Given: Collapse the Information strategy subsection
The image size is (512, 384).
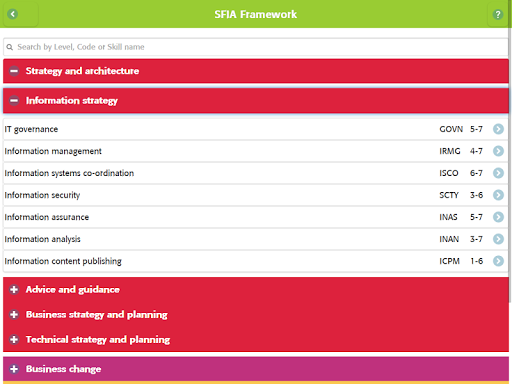Looking at the screenshot, I should tap(14, 100).
